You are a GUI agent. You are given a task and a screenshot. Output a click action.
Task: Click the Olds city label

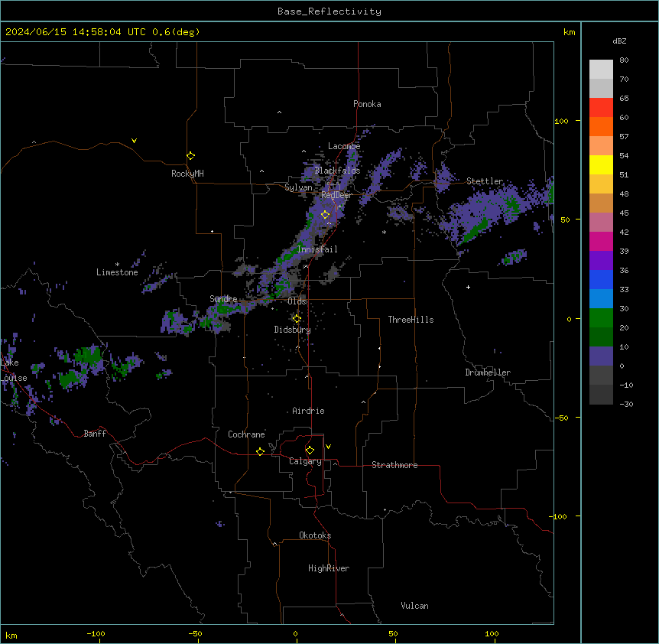tap(297, 301)
